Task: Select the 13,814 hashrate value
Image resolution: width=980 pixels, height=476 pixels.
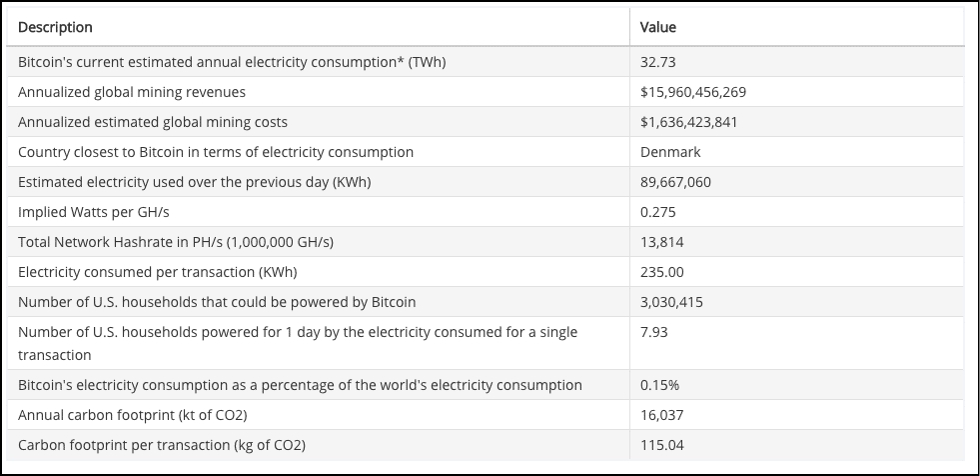Action: pos(661,242)
